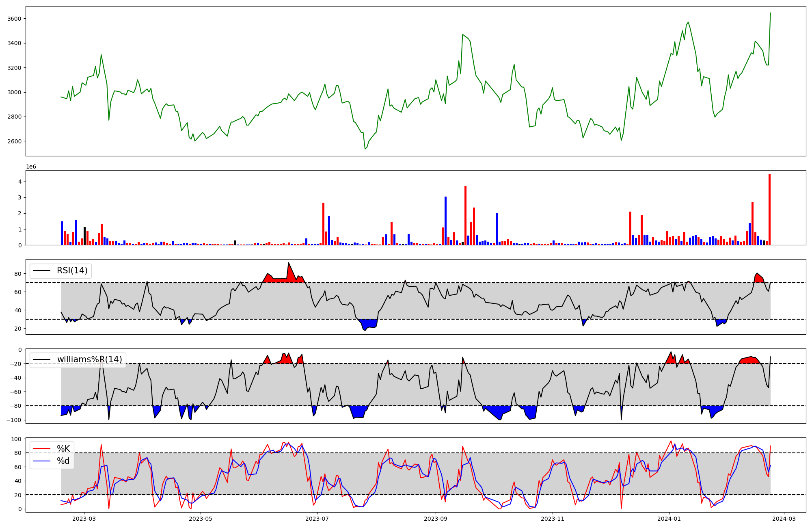Click the 2023-03 date axis label
The height and width of the screenshot is (528, 812).
click(x=84, y=519)
